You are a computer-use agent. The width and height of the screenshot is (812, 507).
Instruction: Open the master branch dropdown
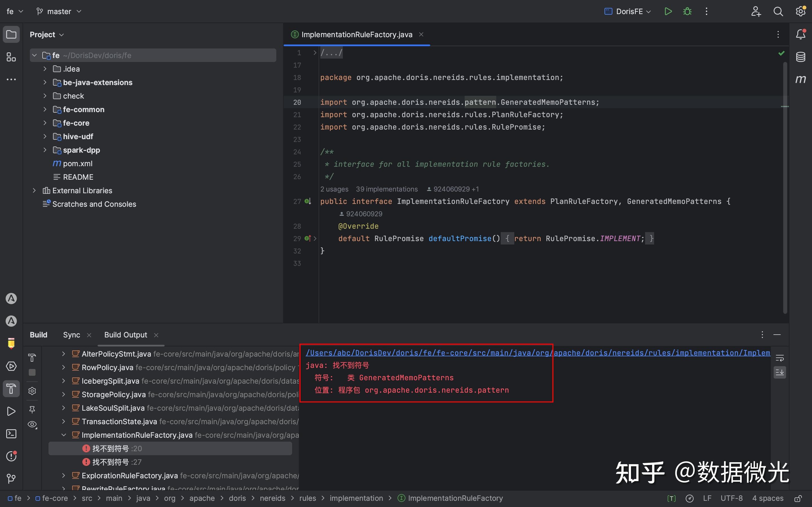tap(79, 11)
